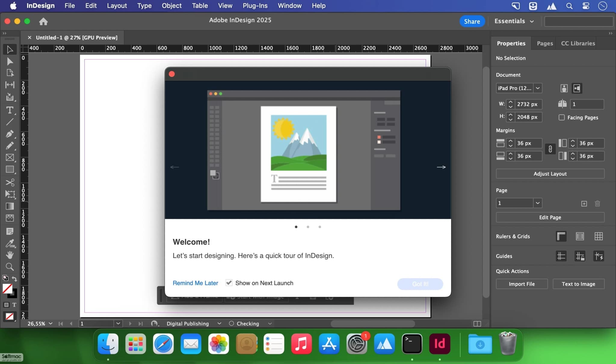Click the search field in title bar
Screen dimensions: 616x364
[579, 21]
